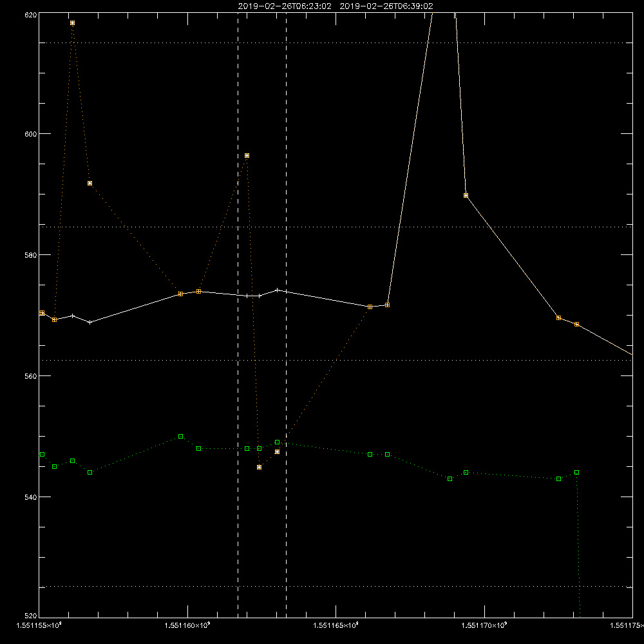This screenshot has width=644, height=644.
Task: Click the start timestamp 2019-02-26T06:23:02 in title
Action: point(285,6)
